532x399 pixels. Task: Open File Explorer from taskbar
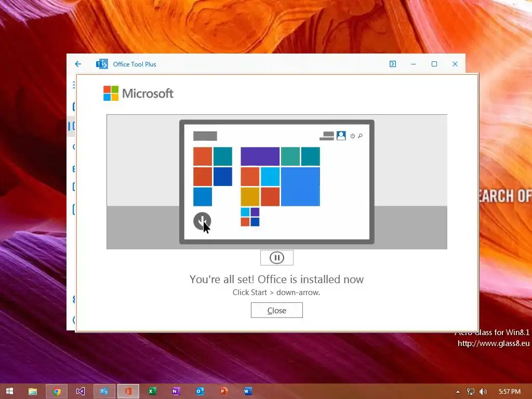[x=33, y=391]
